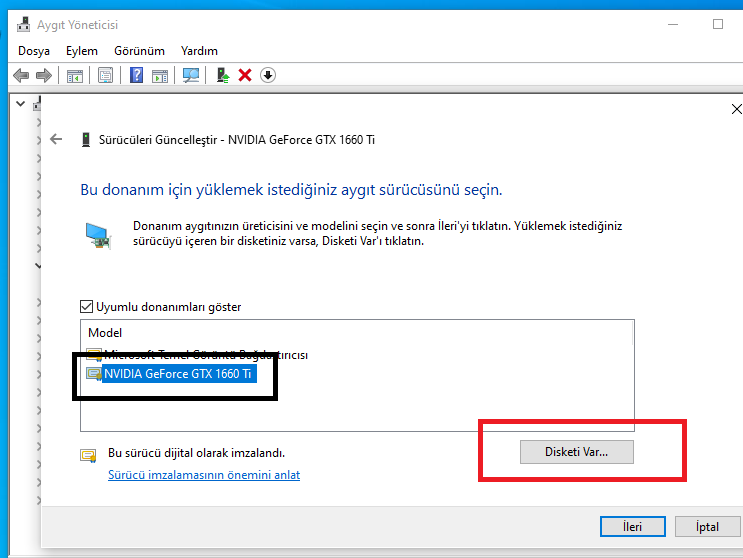Uncheck Uyumlu donanımları göster checkbox
The image size is (743, 558).
tap(86, 306)
